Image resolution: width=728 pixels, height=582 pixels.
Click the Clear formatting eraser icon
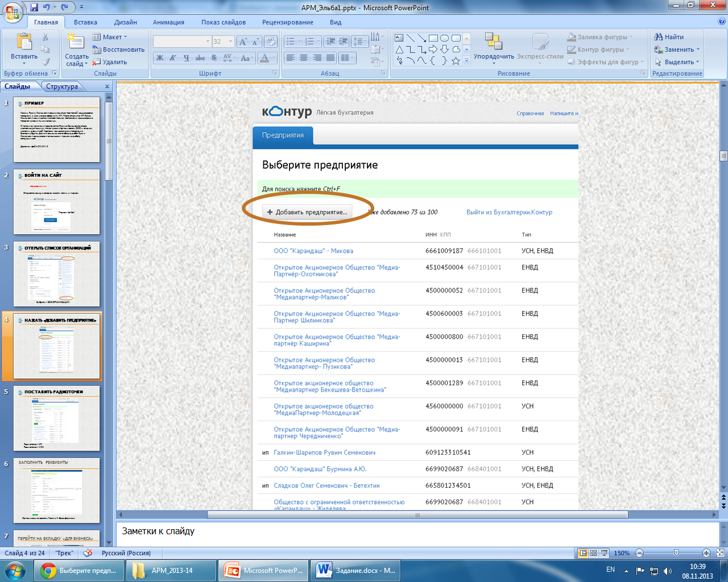[x=271, y=41]
